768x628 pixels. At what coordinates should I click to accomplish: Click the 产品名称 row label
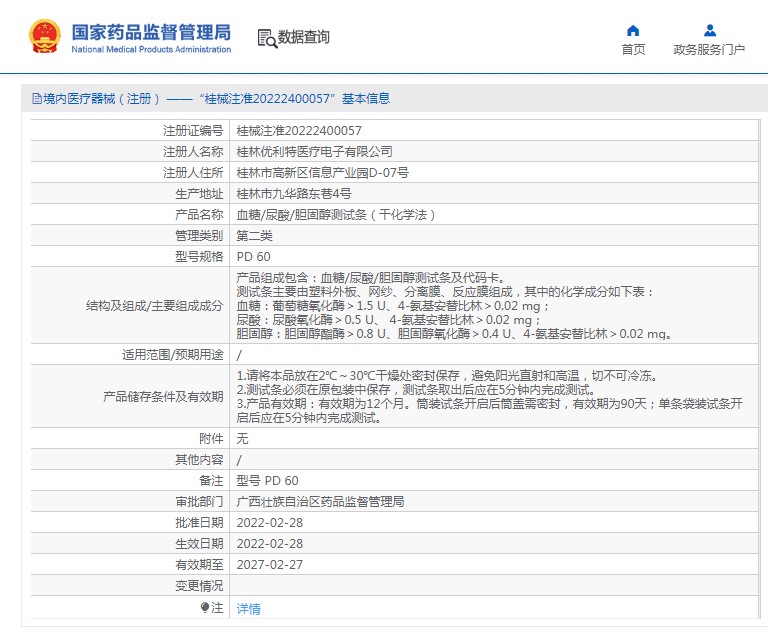click(199, 215)
